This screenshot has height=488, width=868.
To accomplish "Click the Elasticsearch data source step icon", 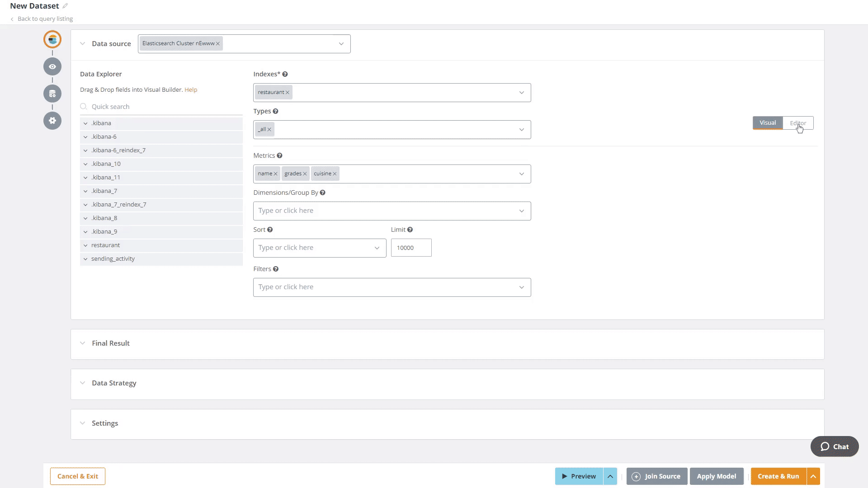I will [x=52, y=39].
